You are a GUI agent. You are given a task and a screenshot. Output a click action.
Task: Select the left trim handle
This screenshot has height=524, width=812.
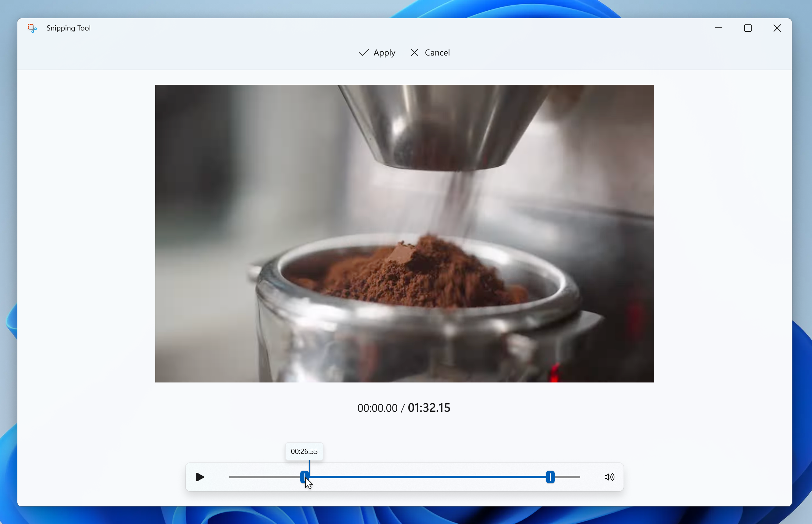[x=305, y=477]
